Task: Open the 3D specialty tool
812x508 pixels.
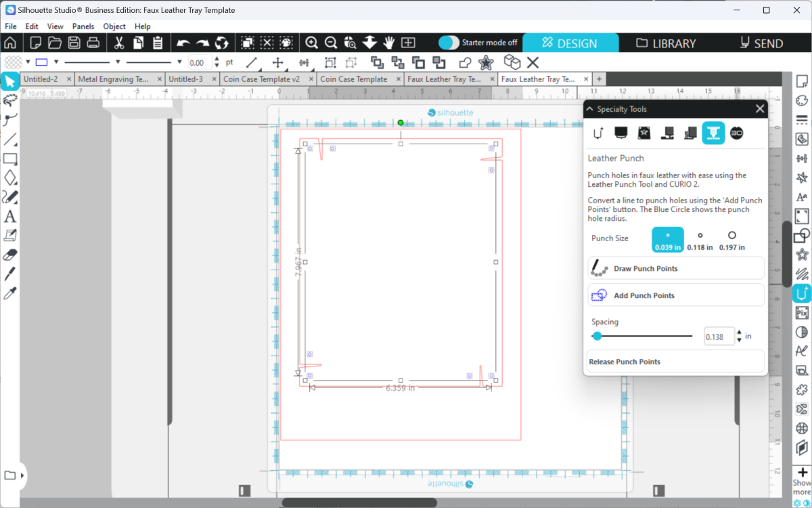Action: (x=736, y=133)
